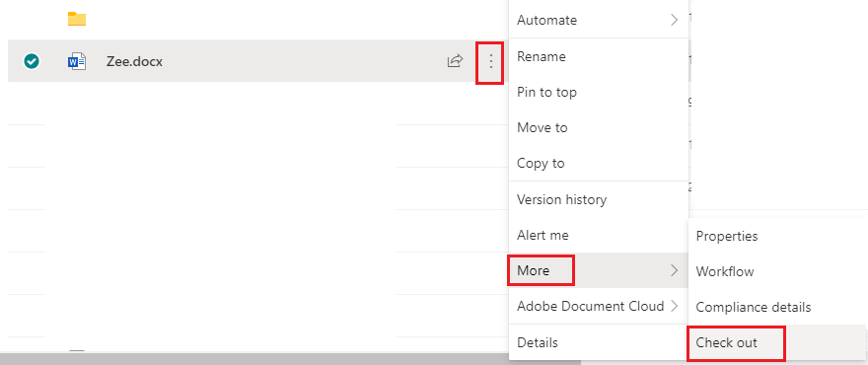Select Pin to top

click(599, 92)
